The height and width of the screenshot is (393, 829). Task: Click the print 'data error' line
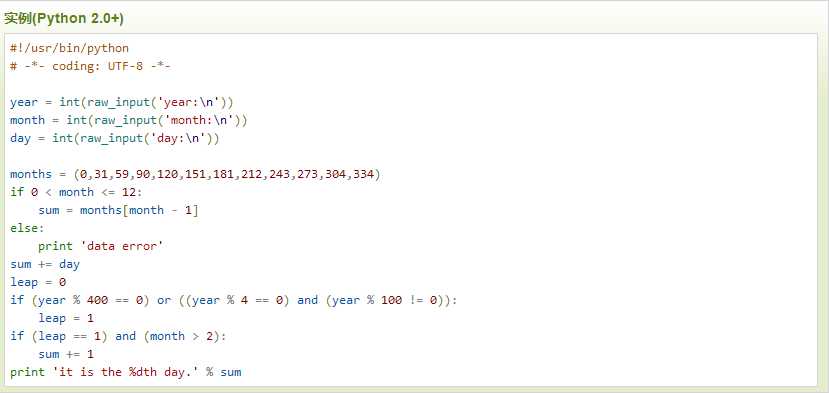100,246
